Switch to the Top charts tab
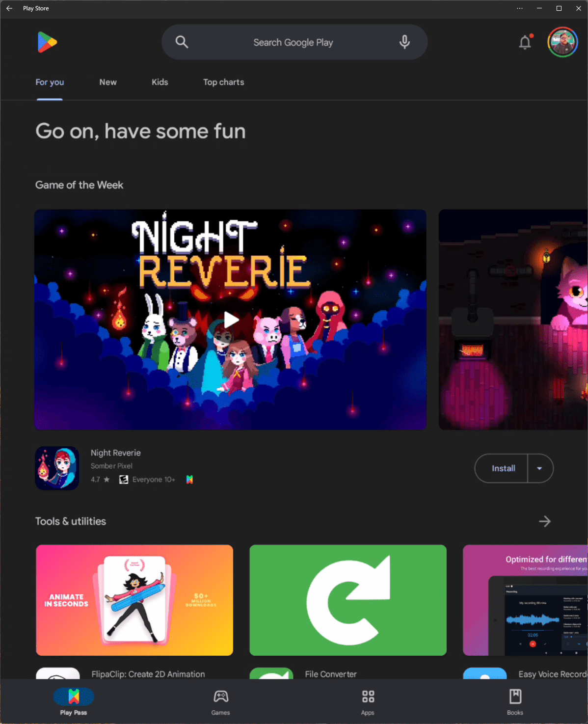Screen dimensions: 588x724 coord(223,82)
